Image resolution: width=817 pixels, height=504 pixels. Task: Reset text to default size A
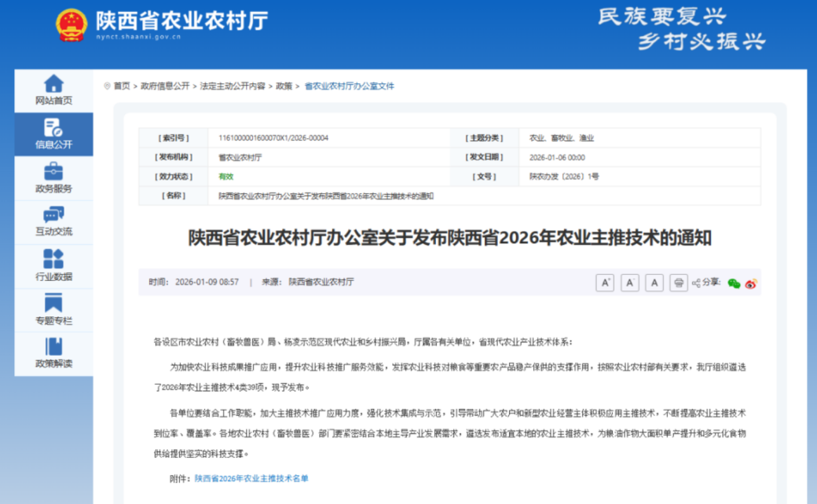coord(654,283)
